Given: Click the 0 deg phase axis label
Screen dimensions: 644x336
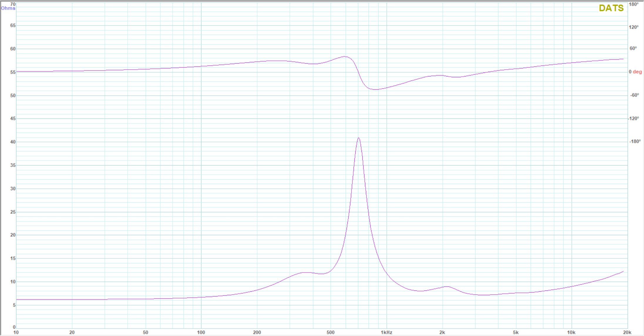Looking at the screenshot, I should tap(636, 72).
